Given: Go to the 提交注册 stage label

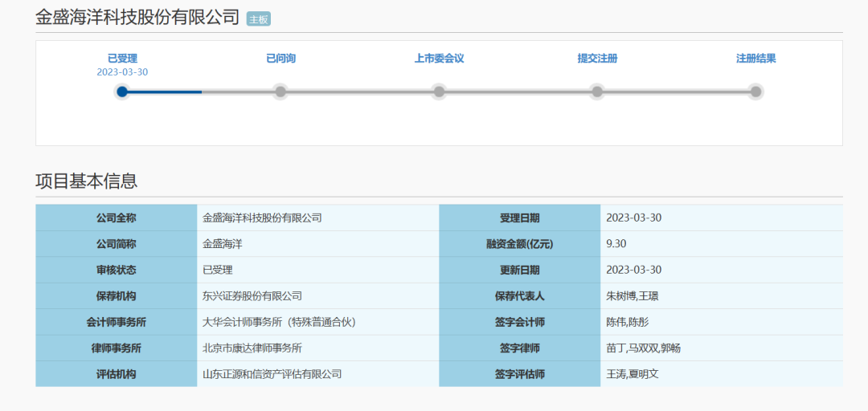Looking at the screenshot, I should tap(597, 59).
